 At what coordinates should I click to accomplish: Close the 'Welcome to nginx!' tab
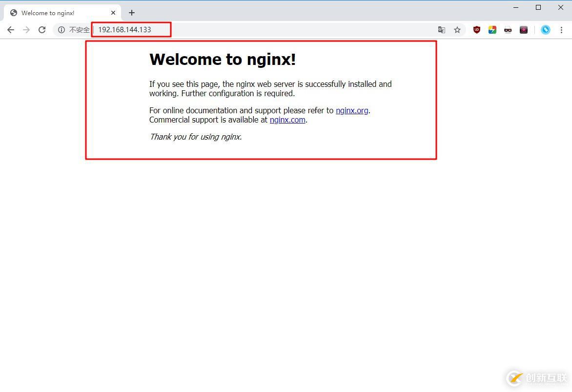113,13
